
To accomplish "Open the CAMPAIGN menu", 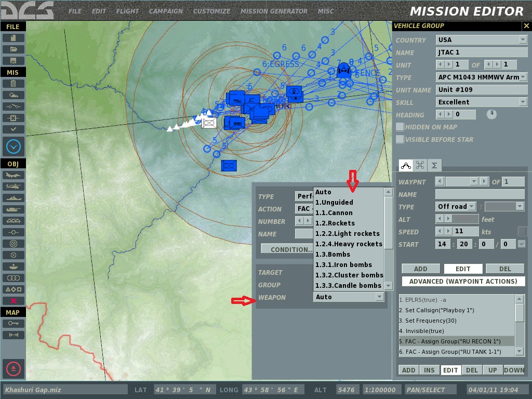I will (x=166, y=11).
